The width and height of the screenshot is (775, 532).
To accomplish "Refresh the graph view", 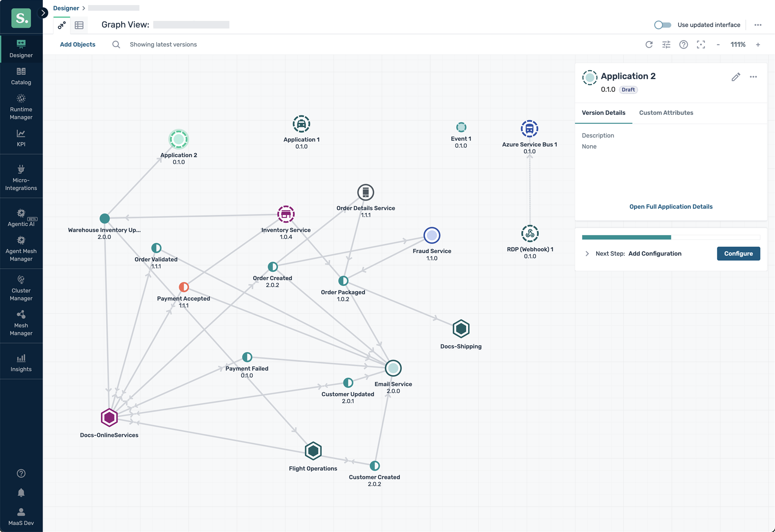I will point(649,44).
